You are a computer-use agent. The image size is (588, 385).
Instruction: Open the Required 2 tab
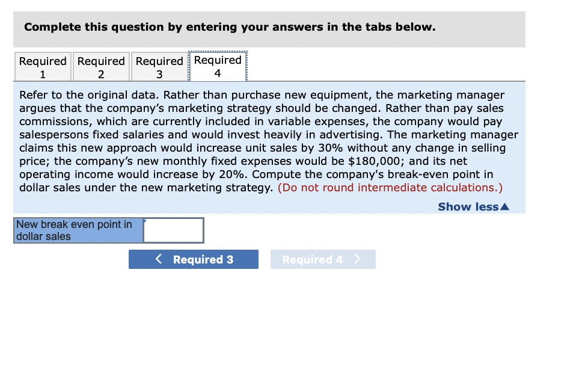(100, 66)
